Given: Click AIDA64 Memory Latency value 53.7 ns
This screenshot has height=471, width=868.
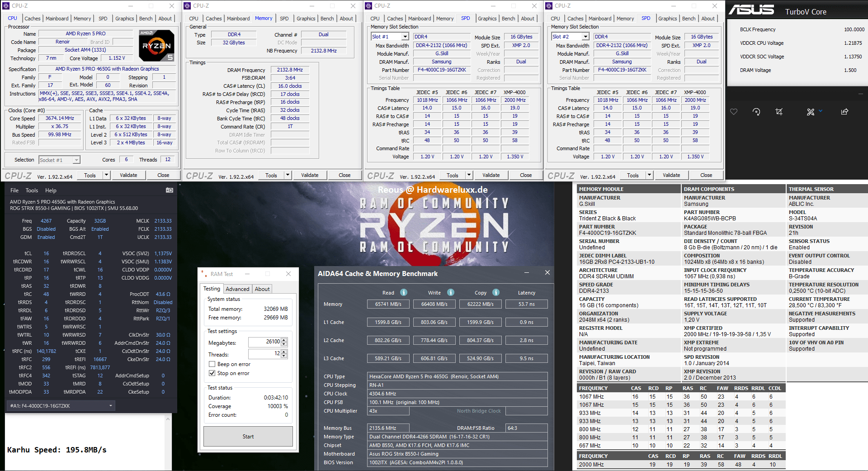Looking at the screenshot, I should (527, 304).
